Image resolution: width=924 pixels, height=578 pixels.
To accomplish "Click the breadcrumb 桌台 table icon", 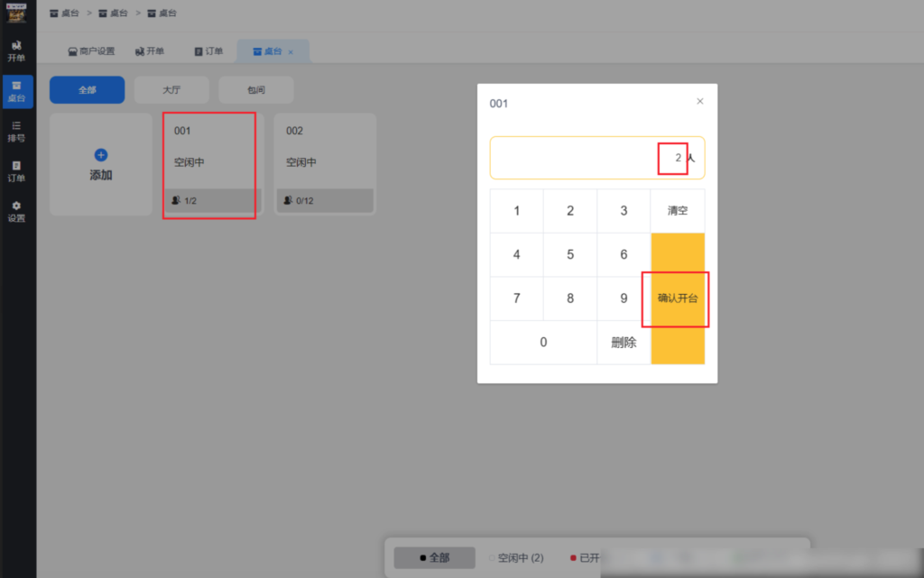I will pyautogui.click(x=153, y=13).
